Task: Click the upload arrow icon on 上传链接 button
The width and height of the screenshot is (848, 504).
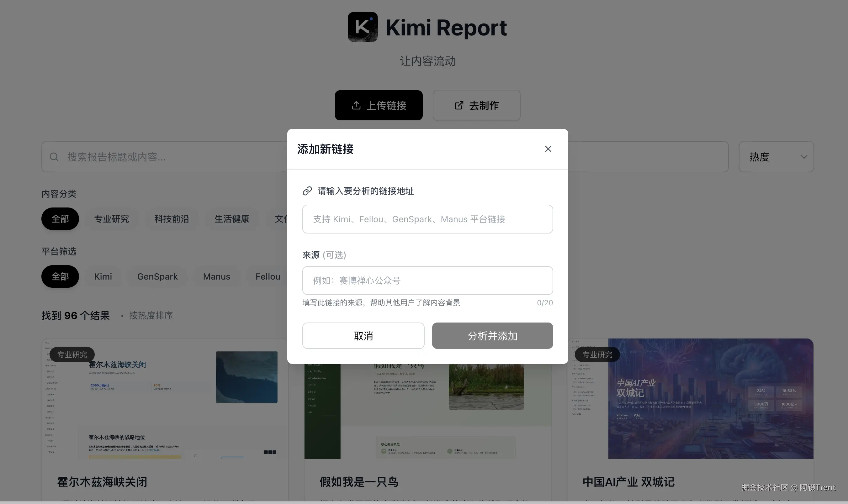Action: (356, 106)
